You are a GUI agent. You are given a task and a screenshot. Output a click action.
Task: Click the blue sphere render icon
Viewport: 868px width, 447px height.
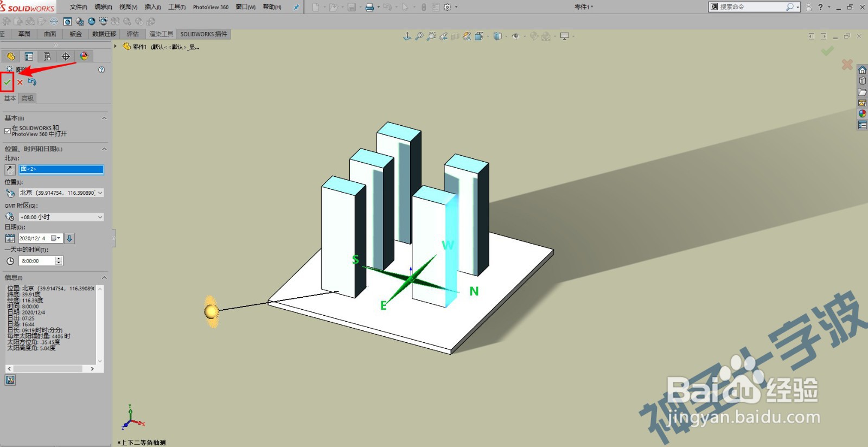pyautogui.click(x=91, y=22)
